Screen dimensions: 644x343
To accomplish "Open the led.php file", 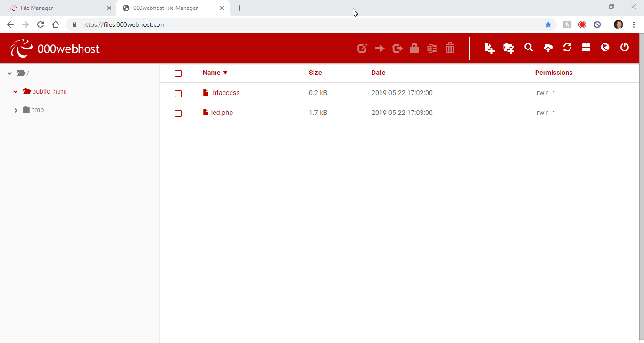I will tap(221, 113).
